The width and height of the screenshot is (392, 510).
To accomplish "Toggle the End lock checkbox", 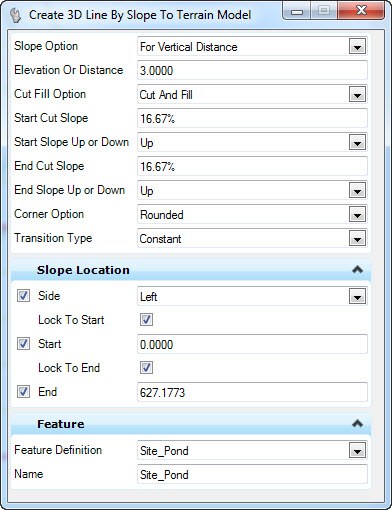I will tap(23, 392).
